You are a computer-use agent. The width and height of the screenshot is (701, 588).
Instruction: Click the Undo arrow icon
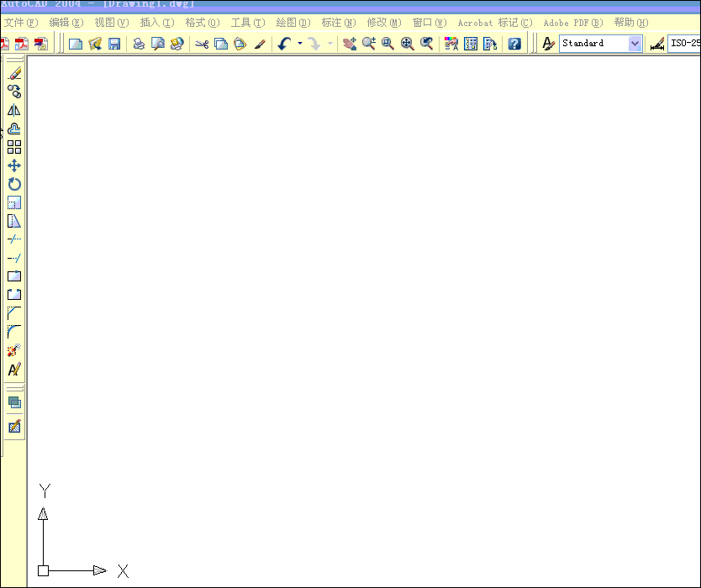[284, 44]
